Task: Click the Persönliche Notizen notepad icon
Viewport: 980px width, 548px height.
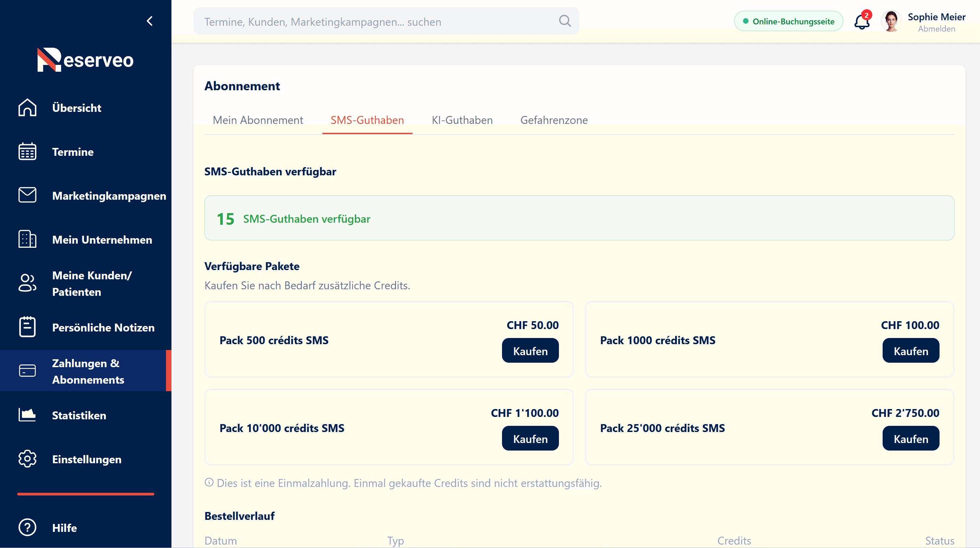Action: click(x=27, y=327)
